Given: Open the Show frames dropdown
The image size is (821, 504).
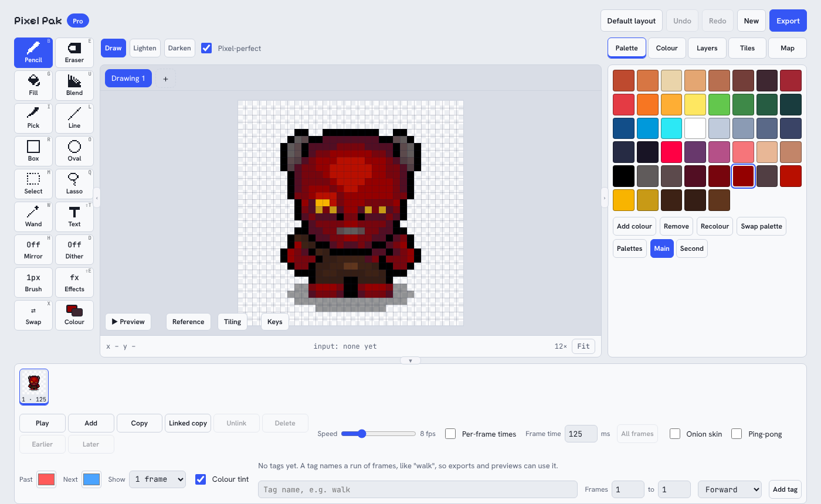Looking at the screenshot, I should click(x=157, y=479).
